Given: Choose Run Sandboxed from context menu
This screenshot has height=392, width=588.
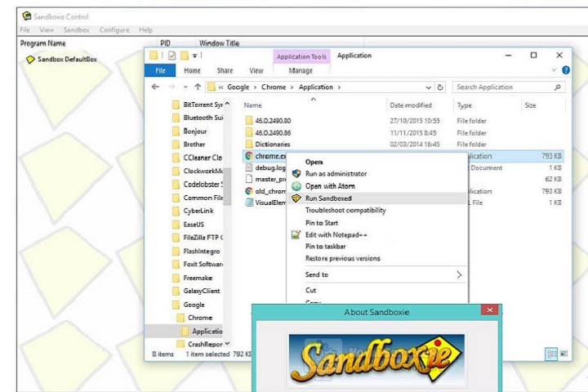Looking at the screenshot, I should tap(376, 198).
